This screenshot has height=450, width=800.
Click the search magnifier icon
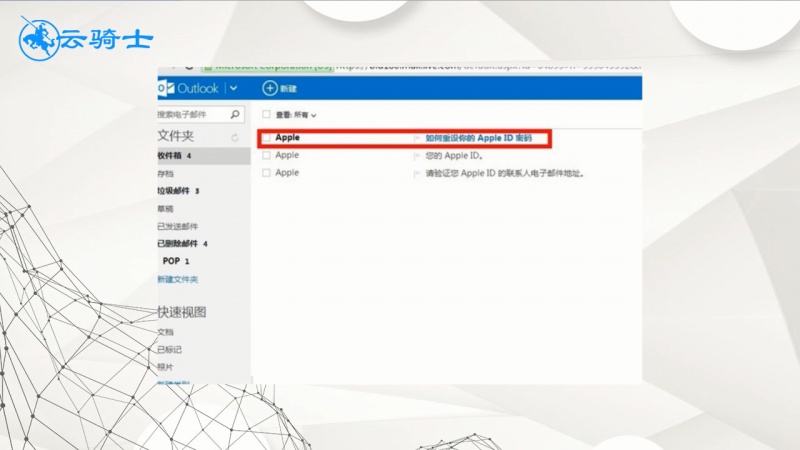(235, 114)
